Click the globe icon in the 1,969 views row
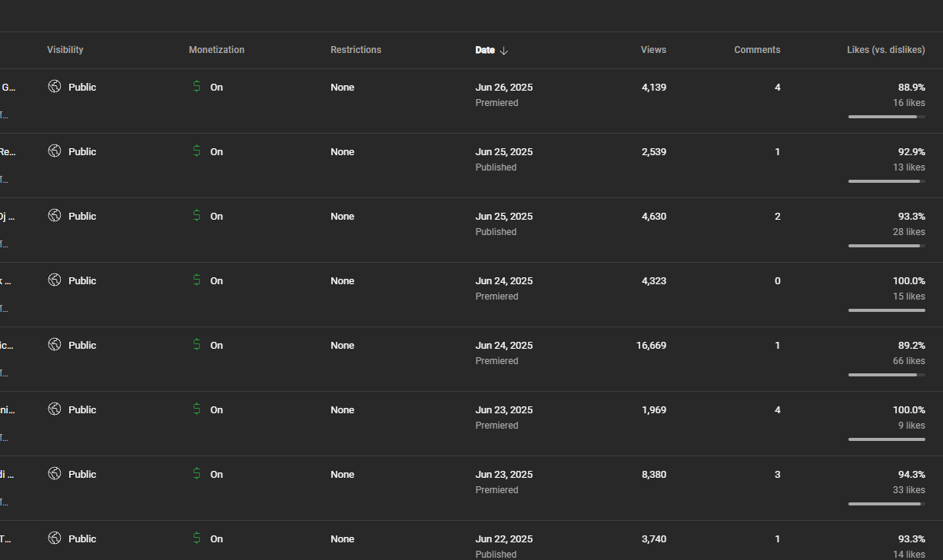The width and height of the screenshot is (943, 560). 54,409
